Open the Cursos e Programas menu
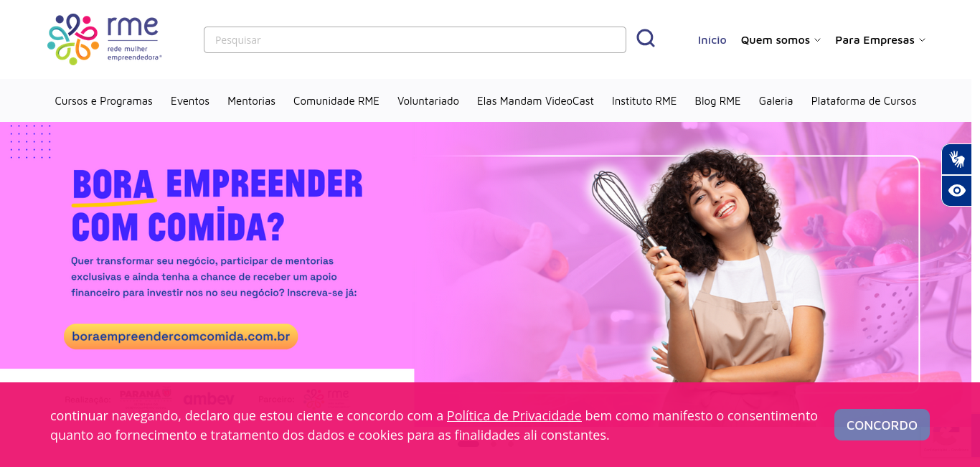The image size is (980, 467). 104,101
